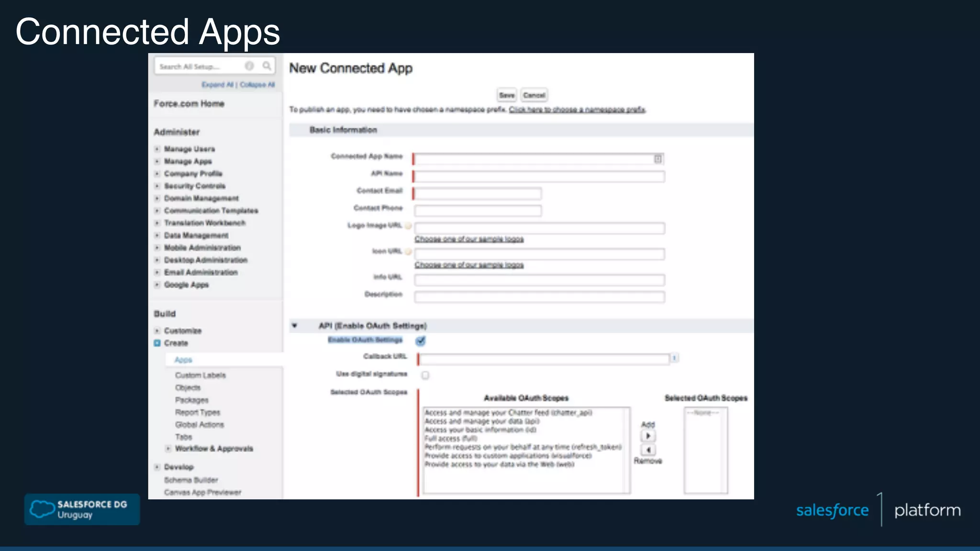
Task: Expand Domain Management node
Action: pos(157,198)
